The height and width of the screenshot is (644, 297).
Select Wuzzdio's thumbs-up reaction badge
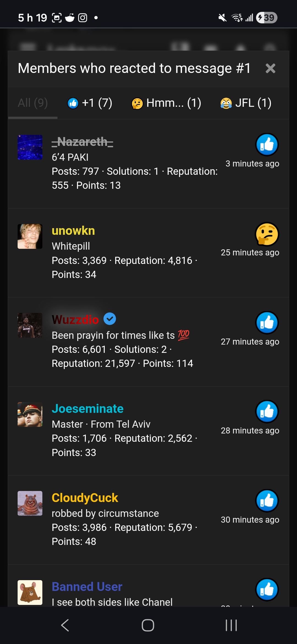(267, 322)
